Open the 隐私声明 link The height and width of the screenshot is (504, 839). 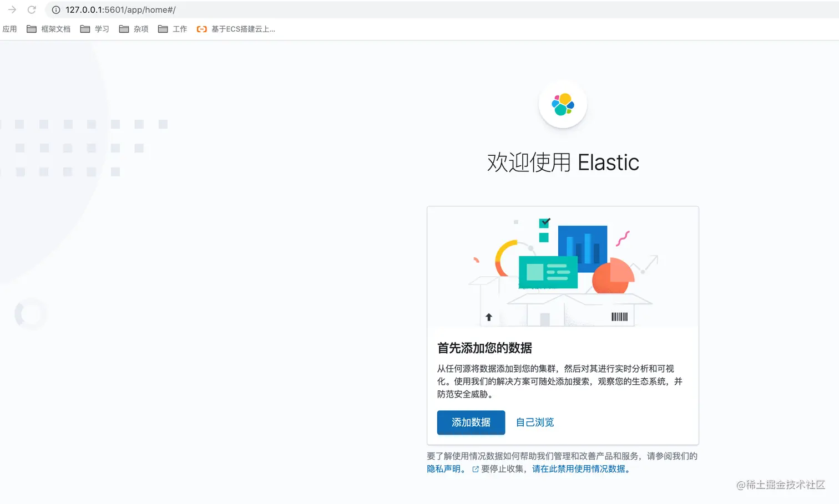click(x=445, y=469)
